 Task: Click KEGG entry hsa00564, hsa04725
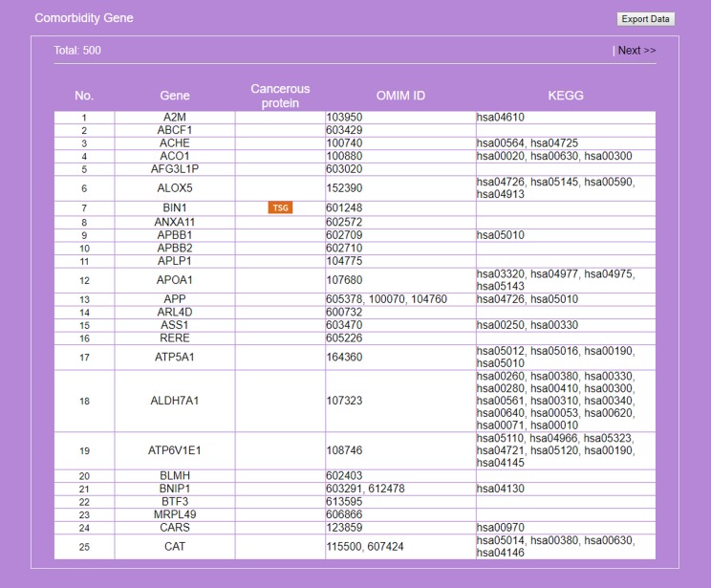click(x=528, y=142)
